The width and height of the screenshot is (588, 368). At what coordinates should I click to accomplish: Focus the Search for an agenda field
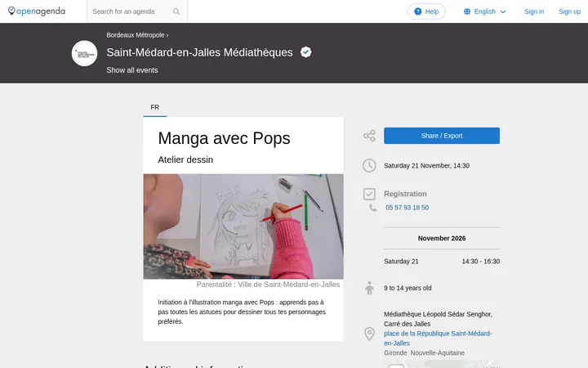point(137,11)
